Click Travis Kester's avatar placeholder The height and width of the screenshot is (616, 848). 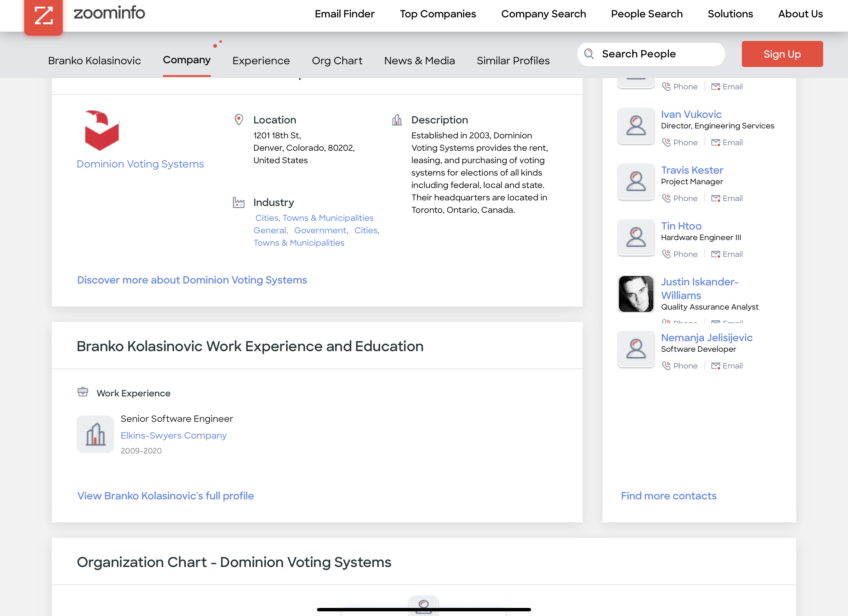(x=636, y=181)
